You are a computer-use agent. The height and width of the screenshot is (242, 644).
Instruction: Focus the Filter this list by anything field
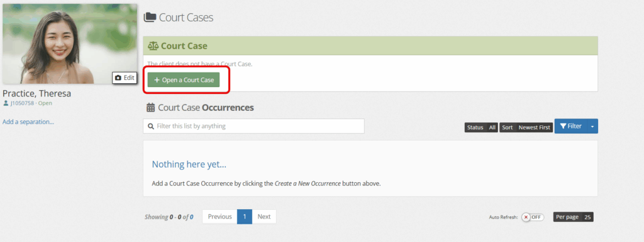[253, 126]
